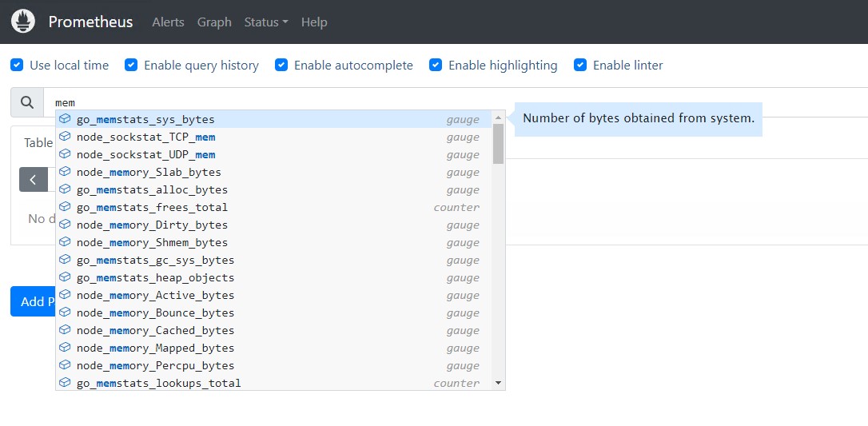Choose node_sockstat_UDP_mem from autocomplete
Viewport: 868px width, 426px height.
pyautogui.click(x=274, y=154)
